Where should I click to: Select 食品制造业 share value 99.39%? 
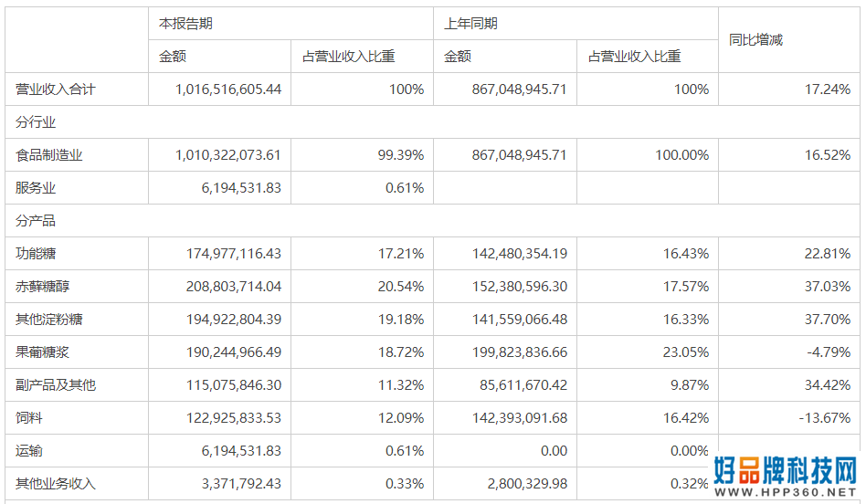401,155
